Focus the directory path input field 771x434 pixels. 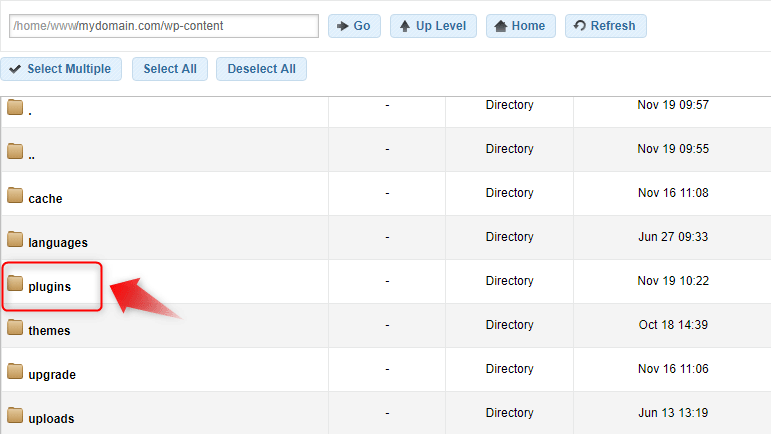coord(163,26)
